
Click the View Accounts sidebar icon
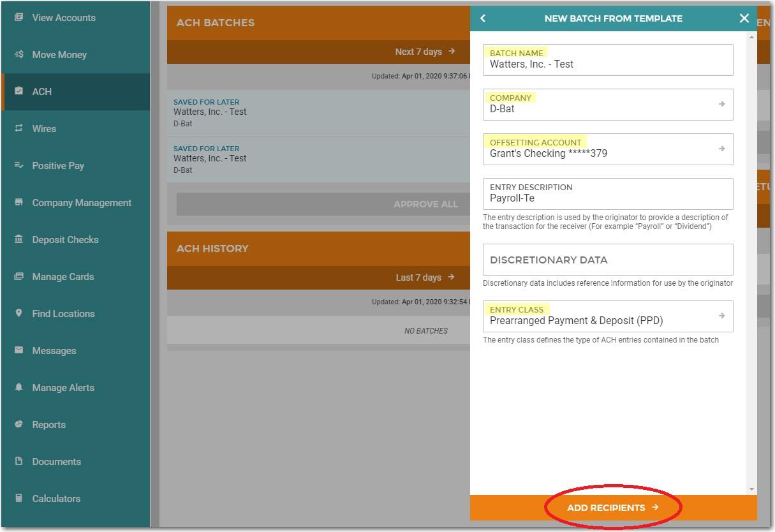(19, 18)
